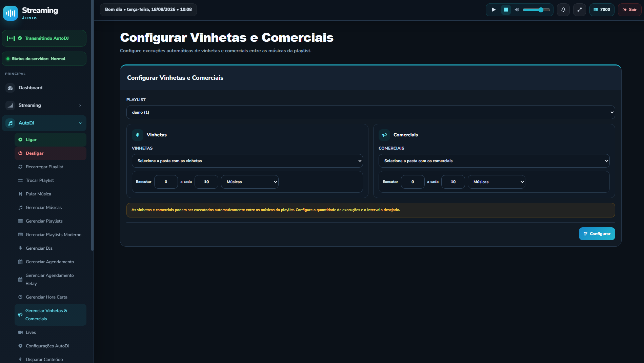The image size is (644, 363).
Task: Click the Transmitindo AutoDJ status badge
Action: click(x=44, y=38)
